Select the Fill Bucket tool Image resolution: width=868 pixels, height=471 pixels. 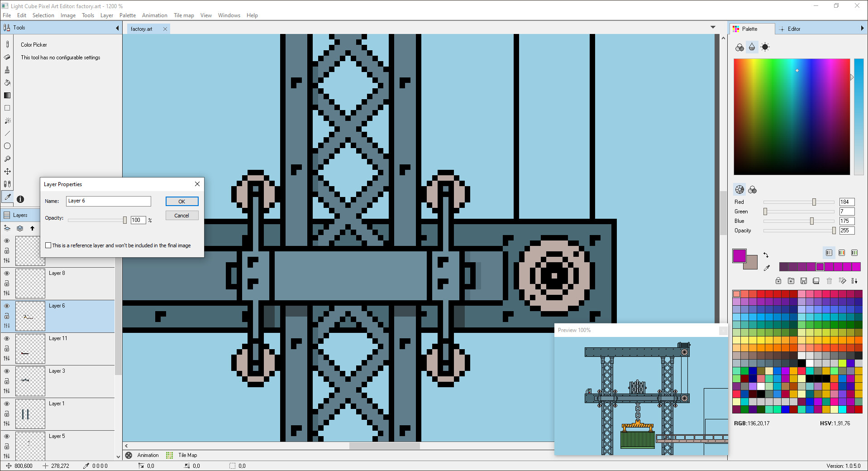tap(7, 82)
